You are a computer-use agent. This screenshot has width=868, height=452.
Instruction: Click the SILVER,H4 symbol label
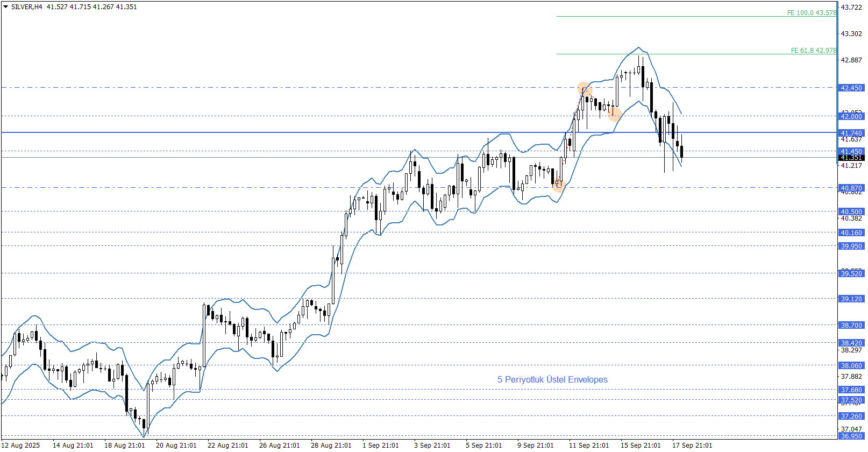[x=27, y=7]
